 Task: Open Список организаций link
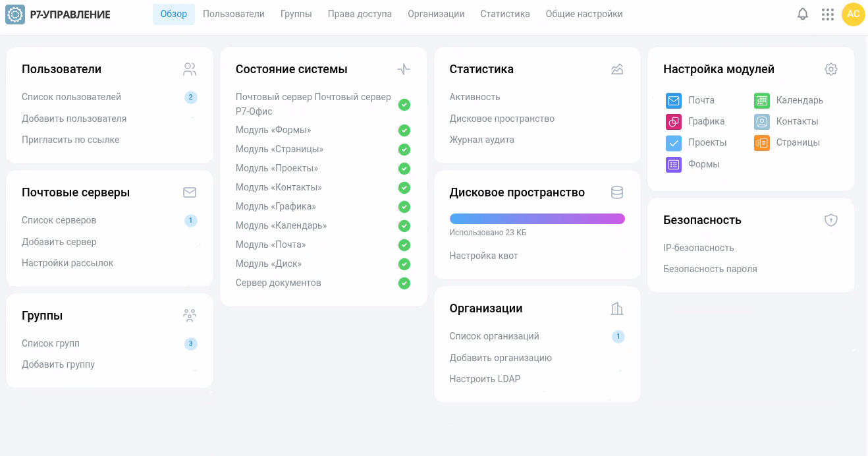click(495, 336)
